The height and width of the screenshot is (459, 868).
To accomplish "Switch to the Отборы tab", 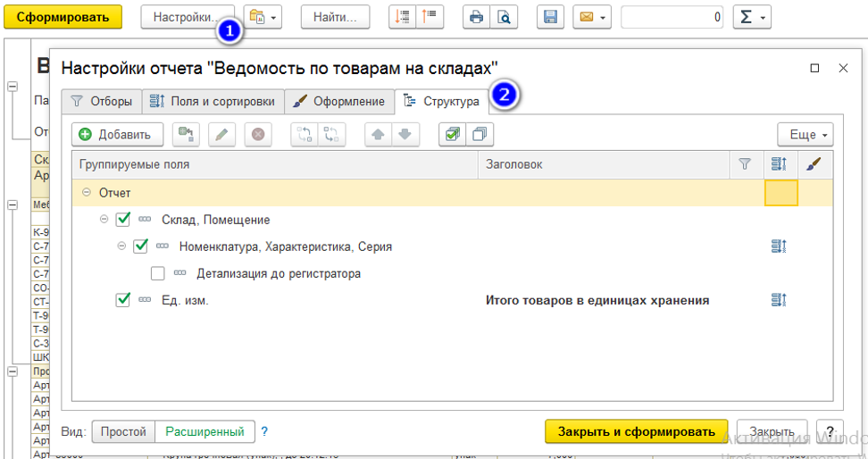I will [102, 101].
